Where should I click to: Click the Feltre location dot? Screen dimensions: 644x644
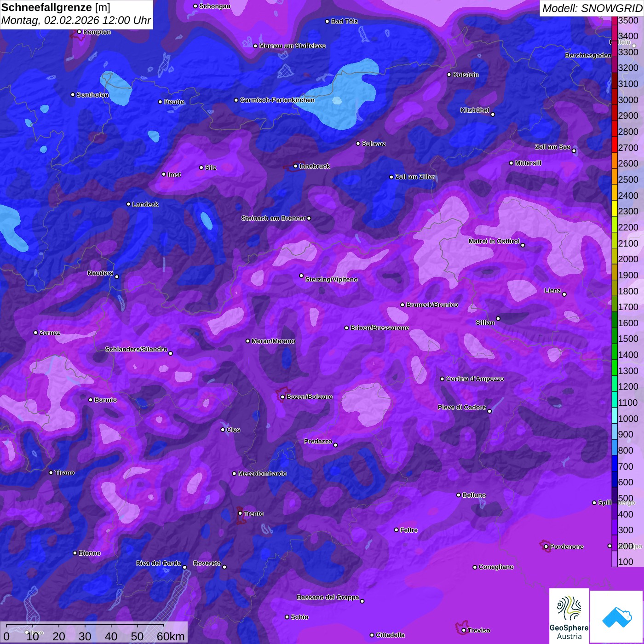point(396,530)
